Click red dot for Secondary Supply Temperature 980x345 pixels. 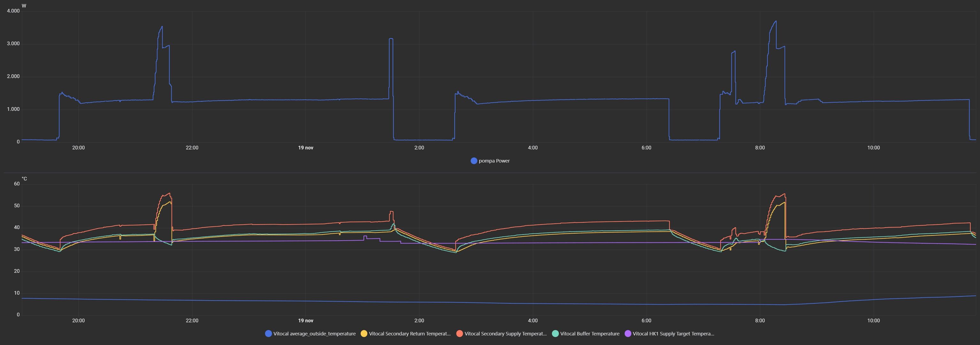459,334
